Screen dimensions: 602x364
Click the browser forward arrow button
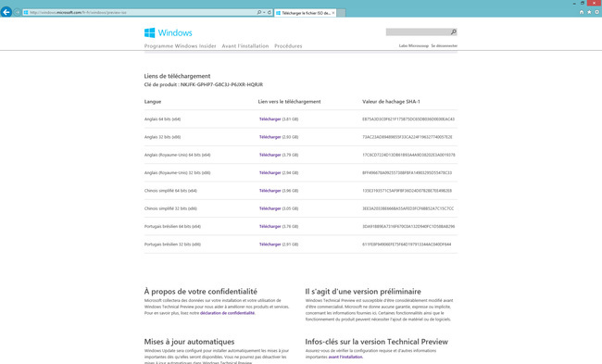18,12
